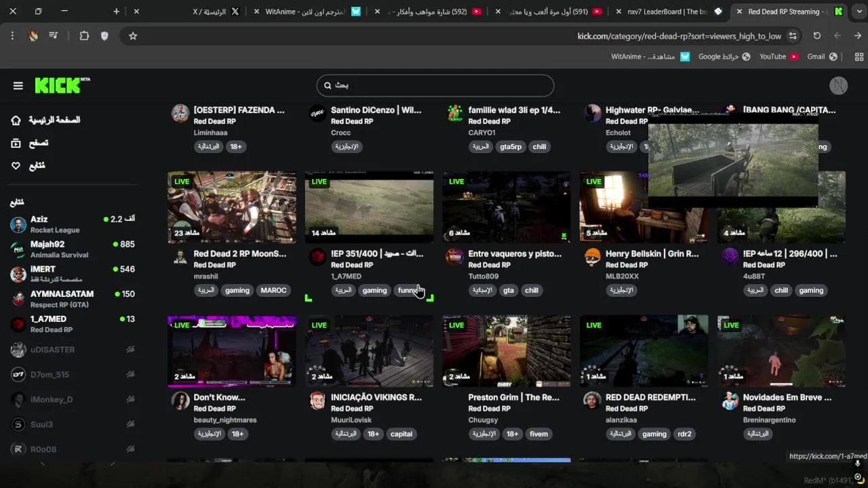Switch to the nxv7 LeaderBoard tab

coord(669,12)
